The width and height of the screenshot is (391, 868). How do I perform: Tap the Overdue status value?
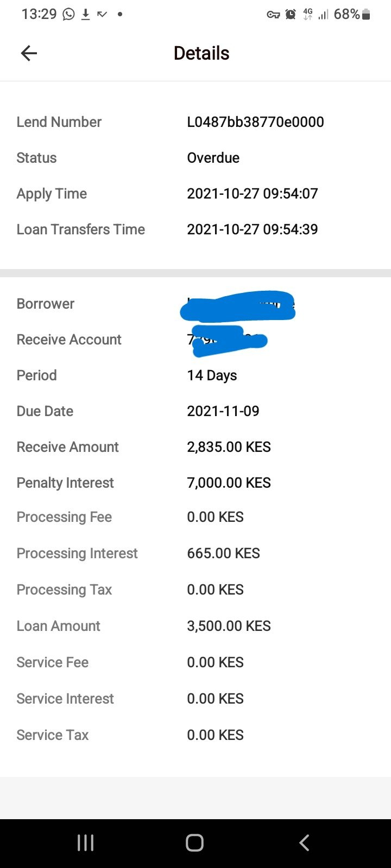pyautogui.click(x=213, y=158)
